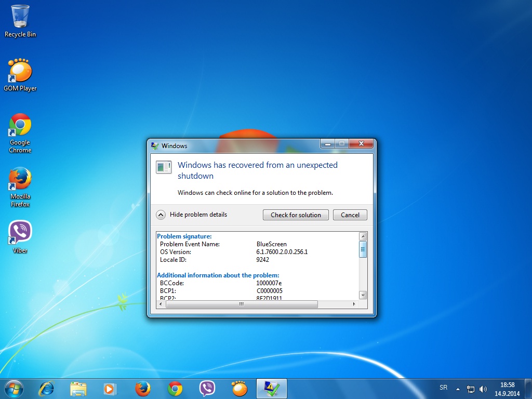Image resolution: width=532 pixels, height=399 pixels.
Task: Collapse details using Hide problem details
Action: 161,215
